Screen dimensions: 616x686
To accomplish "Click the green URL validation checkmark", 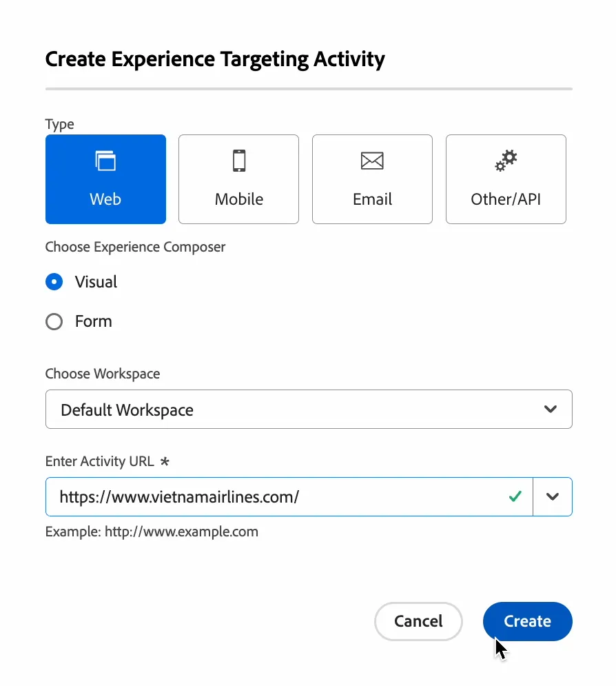I will [515, 496].
